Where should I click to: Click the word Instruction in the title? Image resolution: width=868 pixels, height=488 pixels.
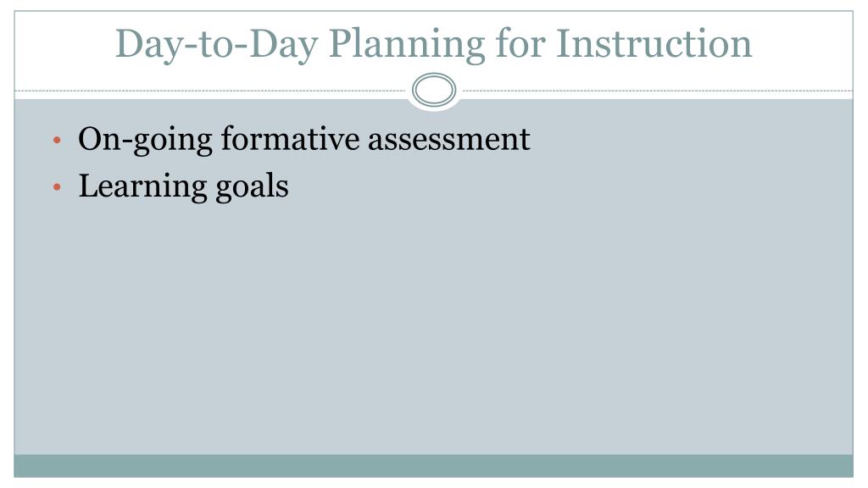tap(654, 43)
